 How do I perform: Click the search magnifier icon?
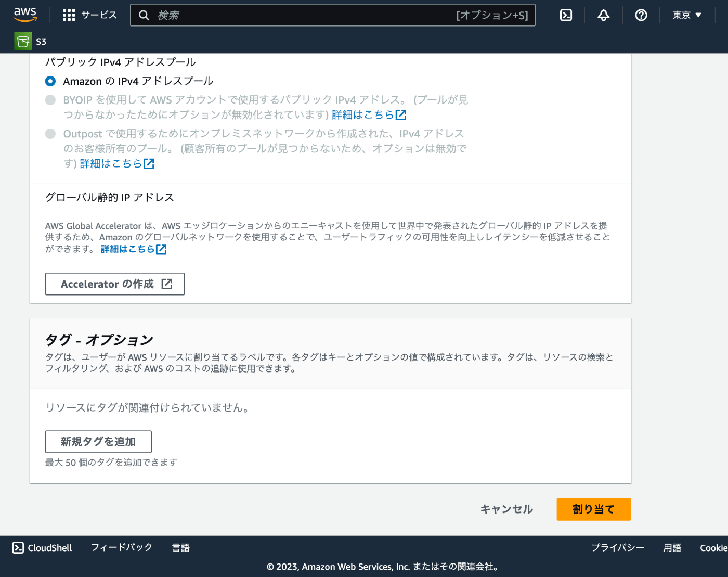[x=144, y=15]
